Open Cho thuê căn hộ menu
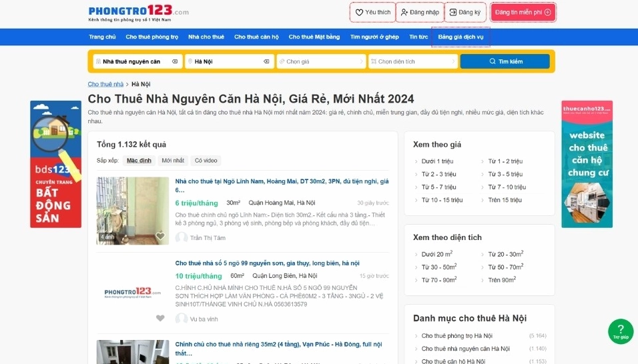This screenshot has width=638, height=364. coord(256,37)
